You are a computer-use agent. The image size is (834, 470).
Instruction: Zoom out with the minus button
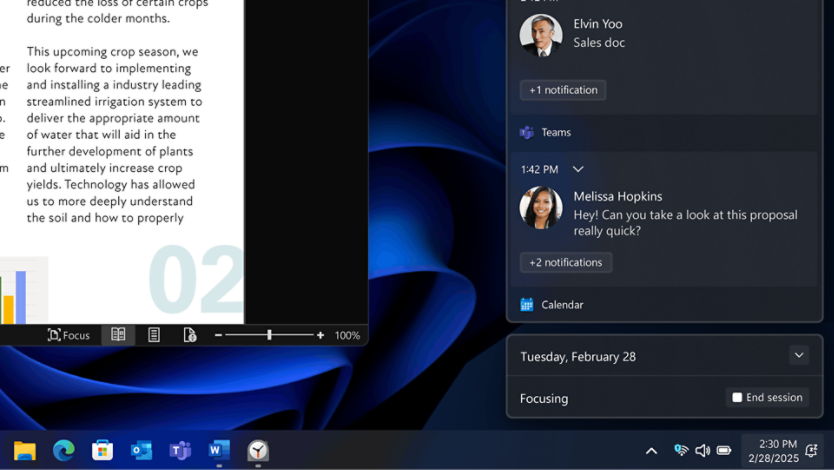pos(218,335)
